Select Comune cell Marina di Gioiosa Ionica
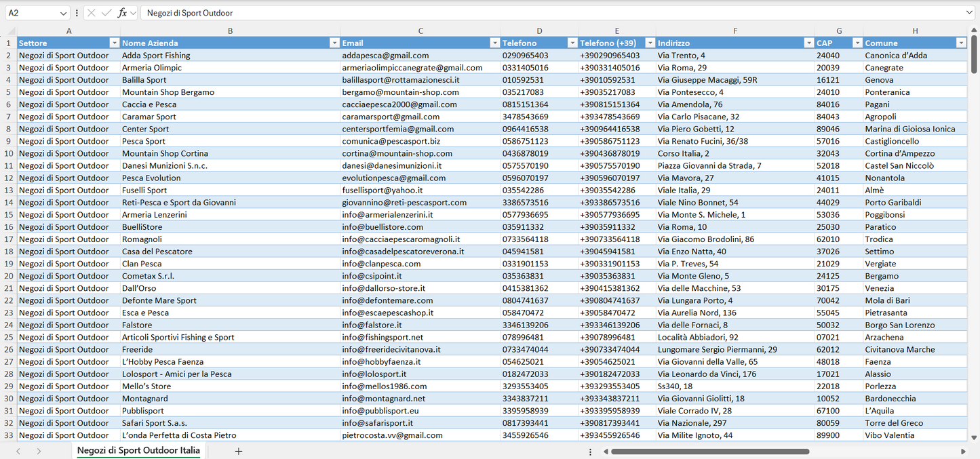This screenshot has width=980, height=459. pos(915,129)
